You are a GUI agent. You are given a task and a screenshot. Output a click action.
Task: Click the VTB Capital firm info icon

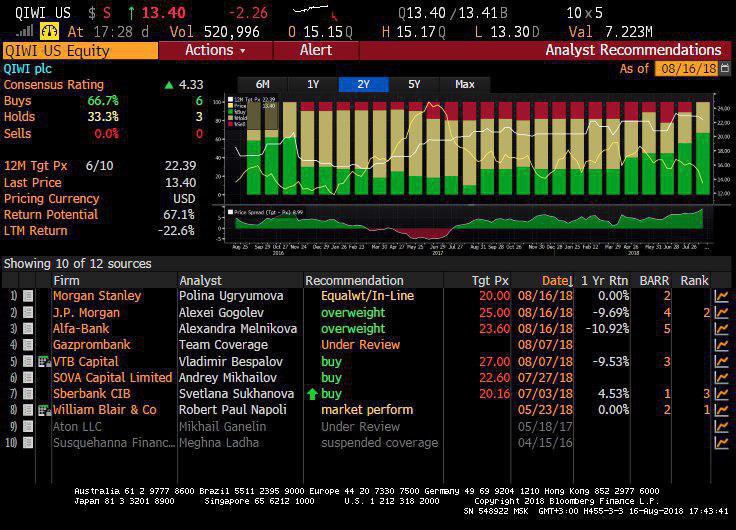click(45, 361)
